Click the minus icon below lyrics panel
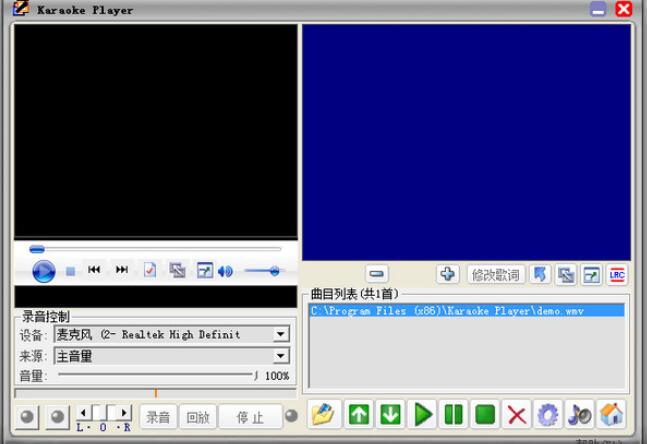The width and height of the screenshot is (647, 444). point(377,274)
